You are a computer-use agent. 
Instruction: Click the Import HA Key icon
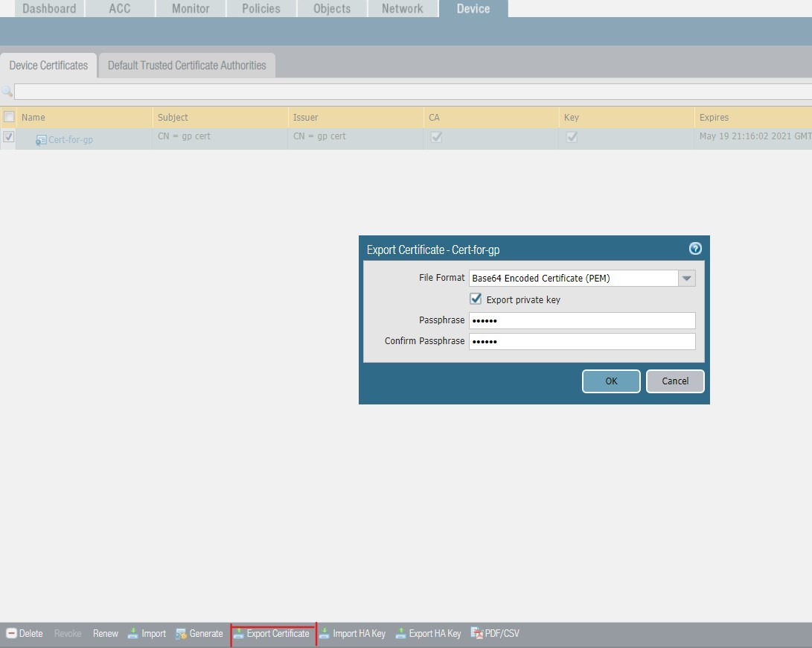pyautogui.click(x=325, y=633)
